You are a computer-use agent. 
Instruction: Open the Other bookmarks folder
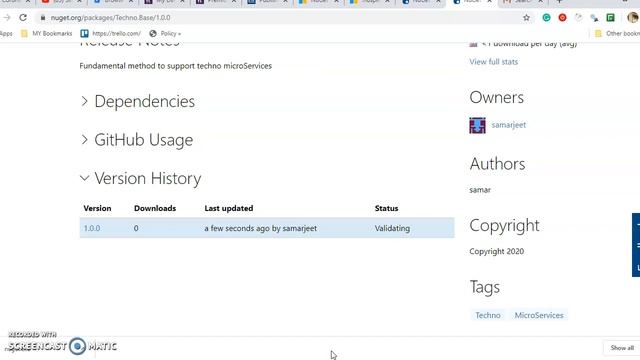pos(617,33)
